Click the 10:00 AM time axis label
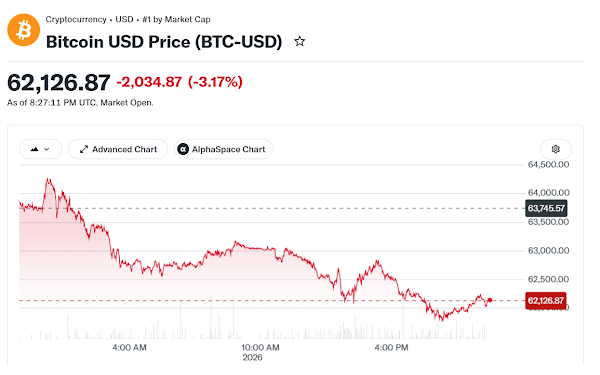600x375 pixels. coord(260,348)
